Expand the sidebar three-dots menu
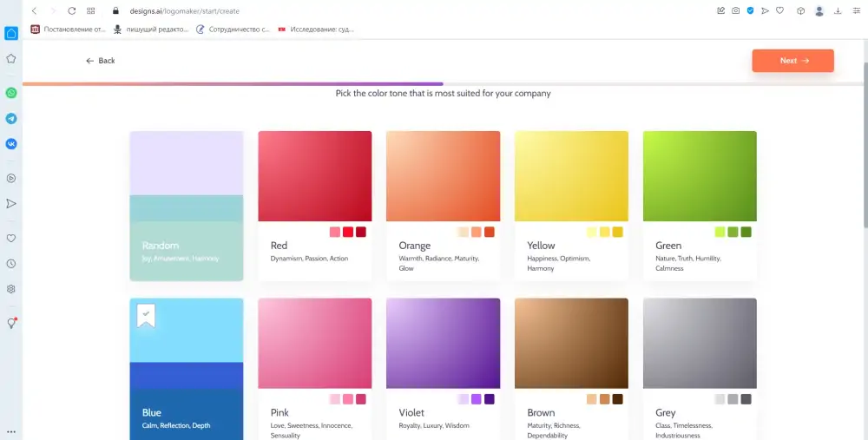Viewport: 868px width, 440px height. 11,431
